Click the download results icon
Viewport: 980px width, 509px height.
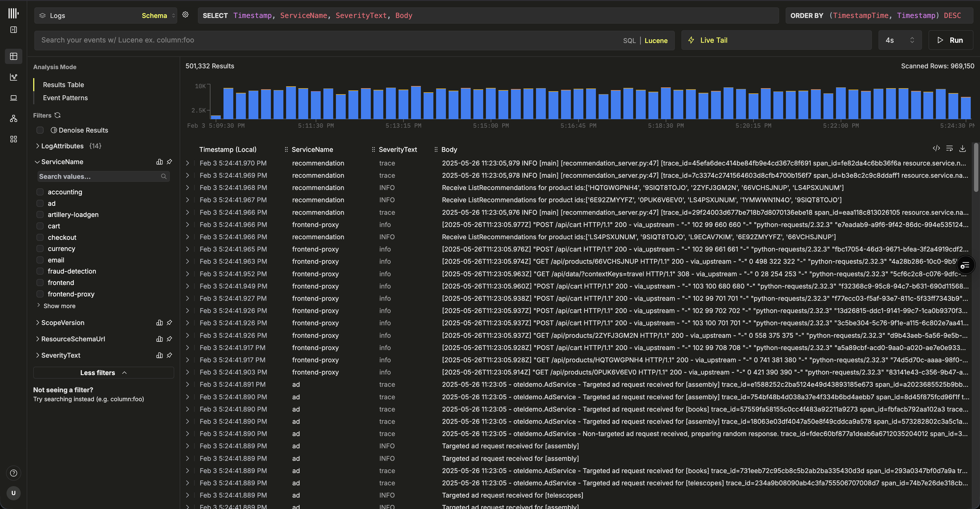pyautogui.click(x=963, y=148)
